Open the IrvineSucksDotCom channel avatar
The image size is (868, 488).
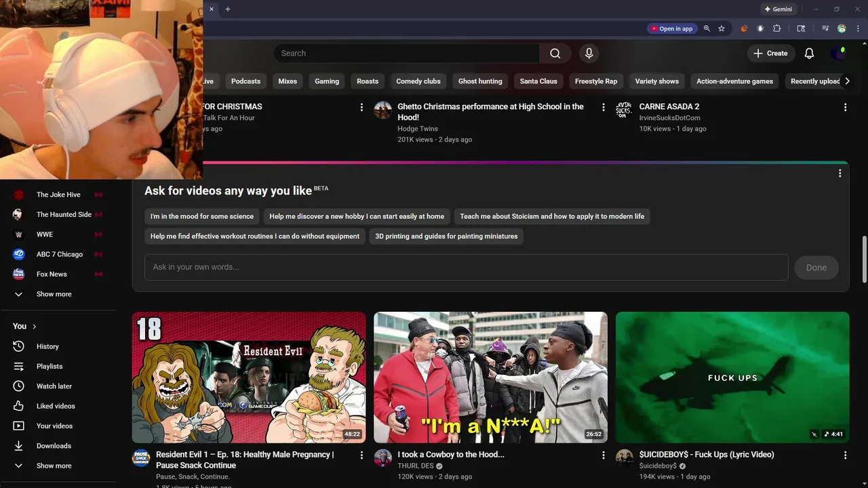(624, 110)
